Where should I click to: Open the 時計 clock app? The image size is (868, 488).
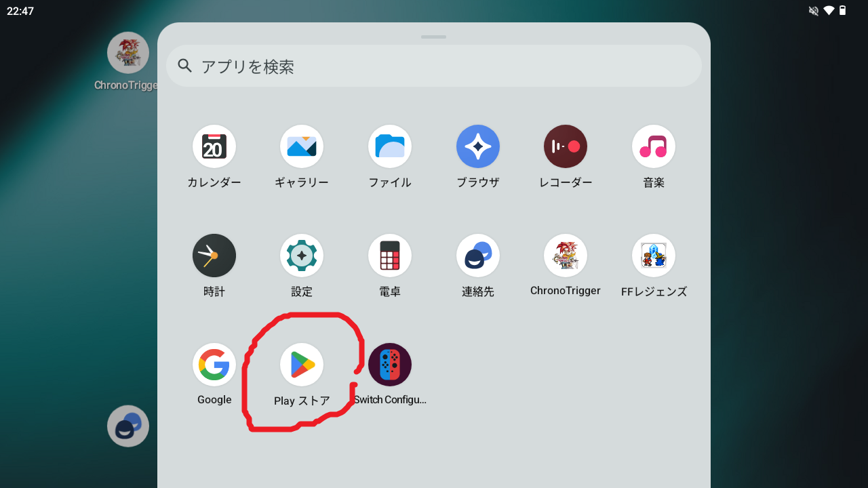[x=214, y=256]
